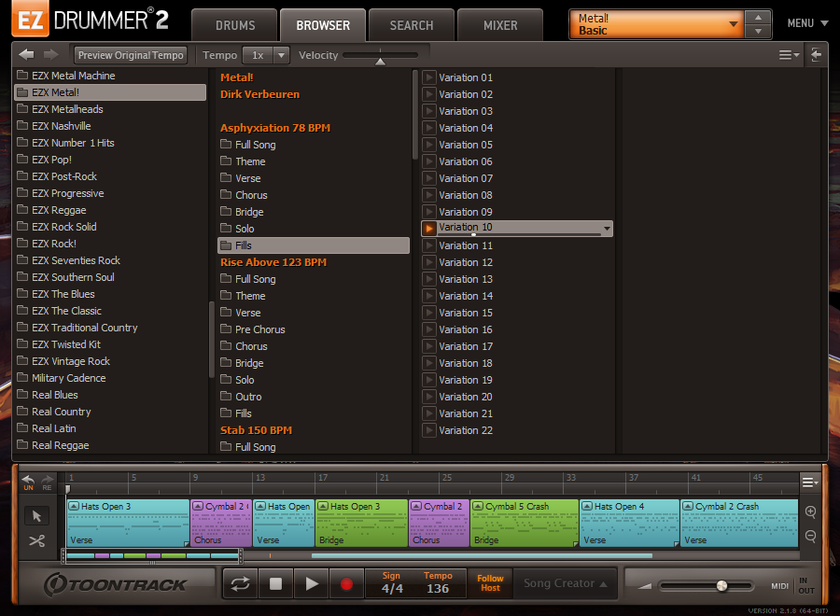Select the Real Latin library
This screenshot has width=840, height=616.
tap(110, 428)
